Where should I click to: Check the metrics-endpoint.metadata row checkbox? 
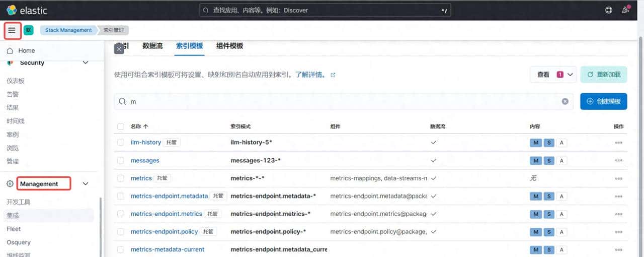[x=121, y=196]
